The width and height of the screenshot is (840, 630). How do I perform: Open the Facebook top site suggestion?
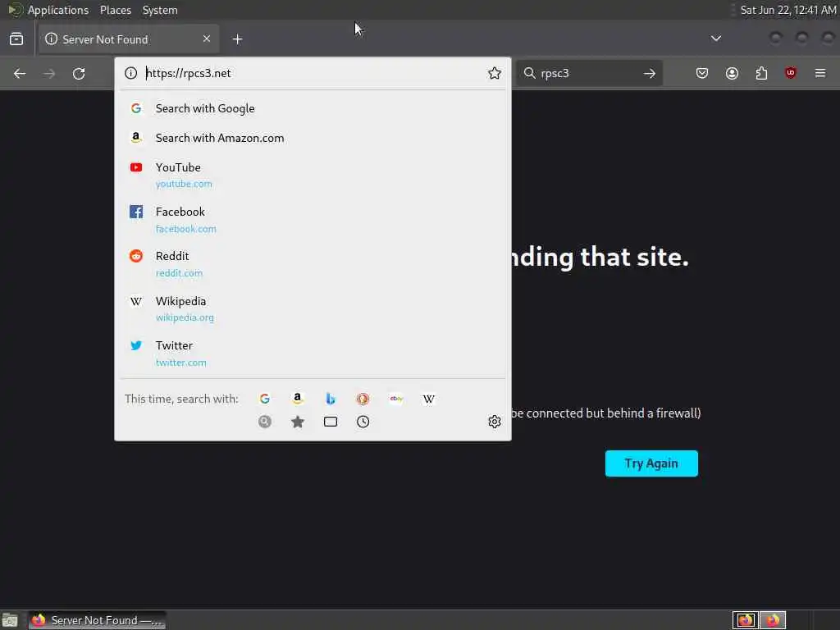pos(313,220)
